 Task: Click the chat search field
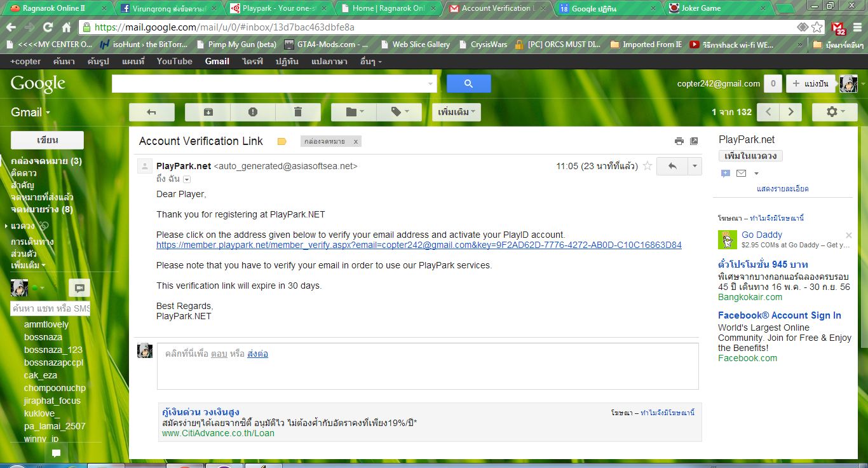(x=51, y=308)
